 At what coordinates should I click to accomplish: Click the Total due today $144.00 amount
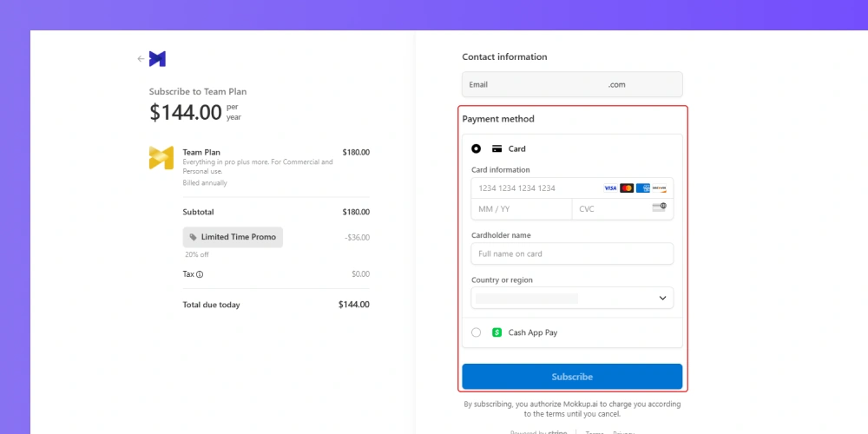click(x=354, y=305)
